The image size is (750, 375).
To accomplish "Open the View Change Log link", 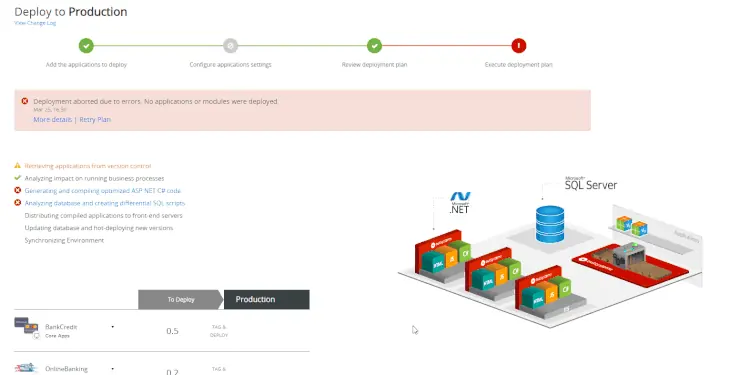I will 35,23.
